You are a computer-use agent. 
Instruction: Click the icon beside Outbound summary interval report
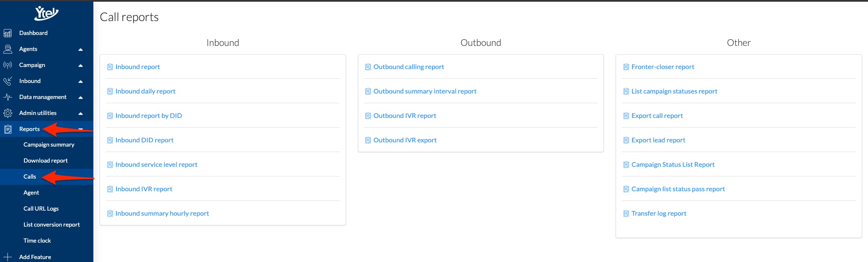pos(368,91)
